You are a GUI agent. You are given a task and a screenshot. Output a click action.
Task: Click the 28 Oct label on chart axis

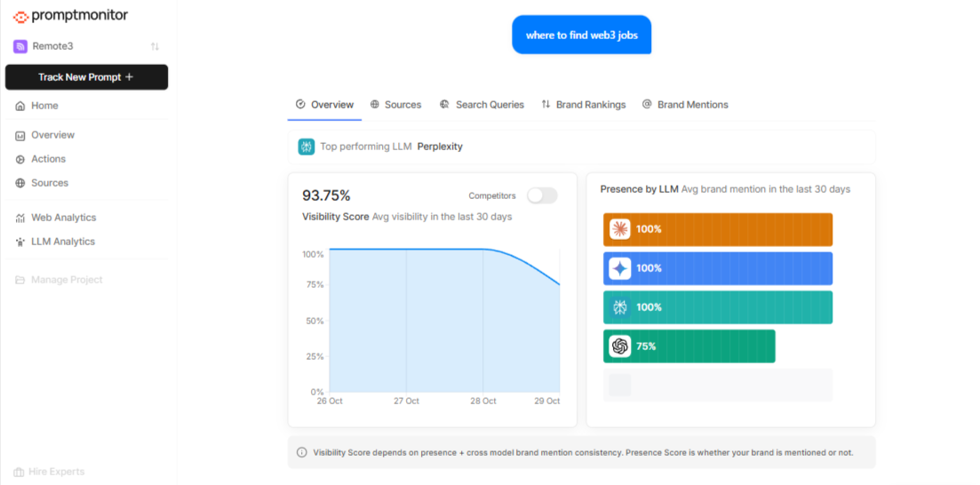tap(483, 402)
